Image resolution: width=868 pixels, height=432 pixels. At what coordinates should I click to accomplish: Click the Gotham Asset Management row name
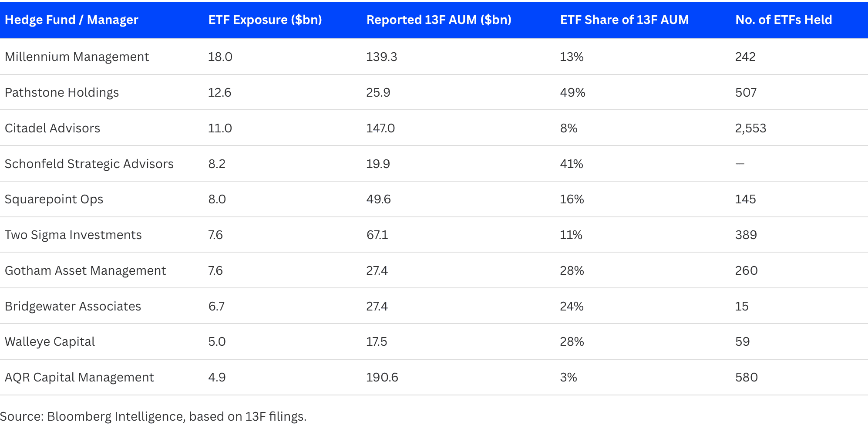tap(85, 271)
